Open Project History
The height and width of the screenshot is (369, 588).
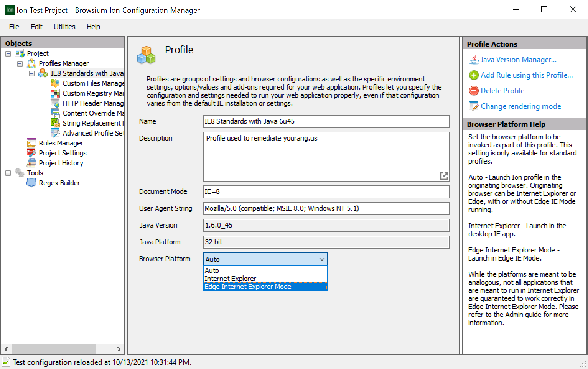(61, 163)
